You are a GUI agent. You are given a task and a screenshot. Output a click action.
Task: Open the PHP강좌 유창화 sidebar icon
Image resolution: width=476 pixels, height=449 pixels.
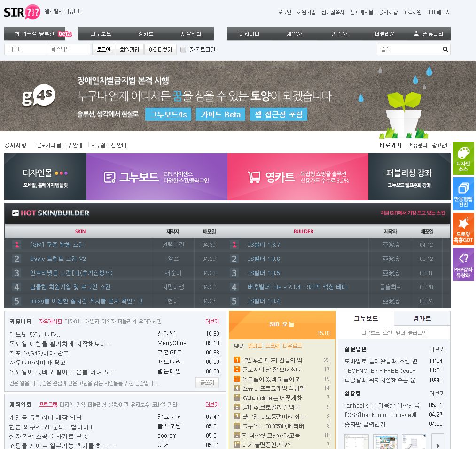click(x=463, y=264)
